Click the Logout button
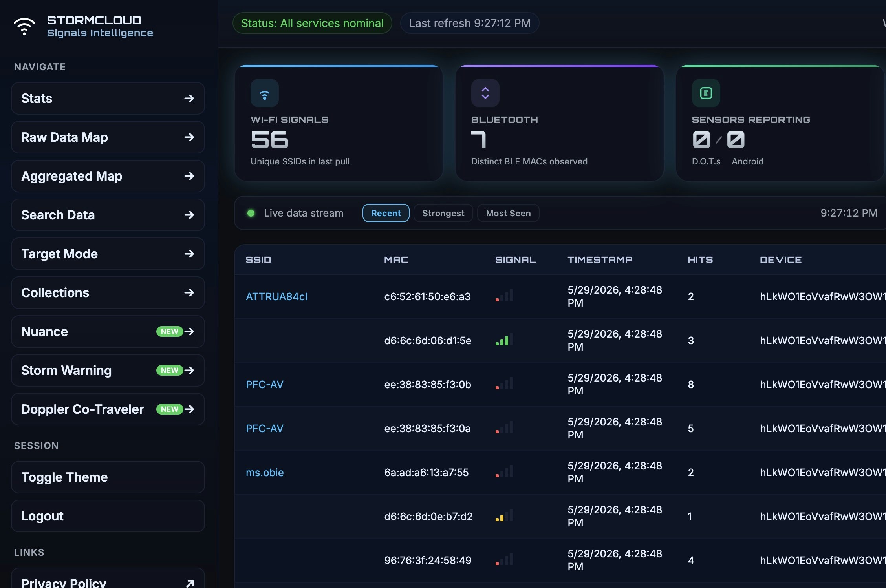The image size is (886, 588). 108,516
